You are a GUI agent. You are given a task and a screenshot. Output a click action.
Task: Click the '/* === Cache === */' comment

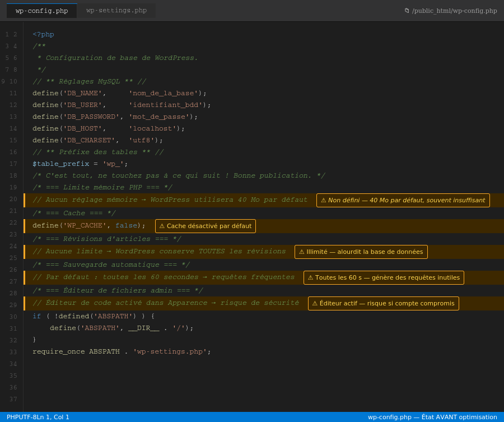(74, 214)
